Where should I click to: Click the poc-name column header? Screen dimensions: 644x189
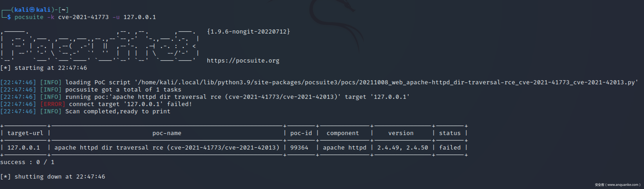(x=167, y=133)
